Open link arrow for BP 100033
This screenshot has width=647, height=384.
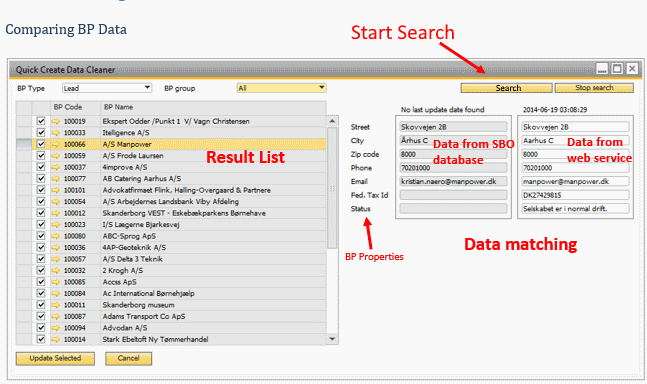[x=56, y=133]
